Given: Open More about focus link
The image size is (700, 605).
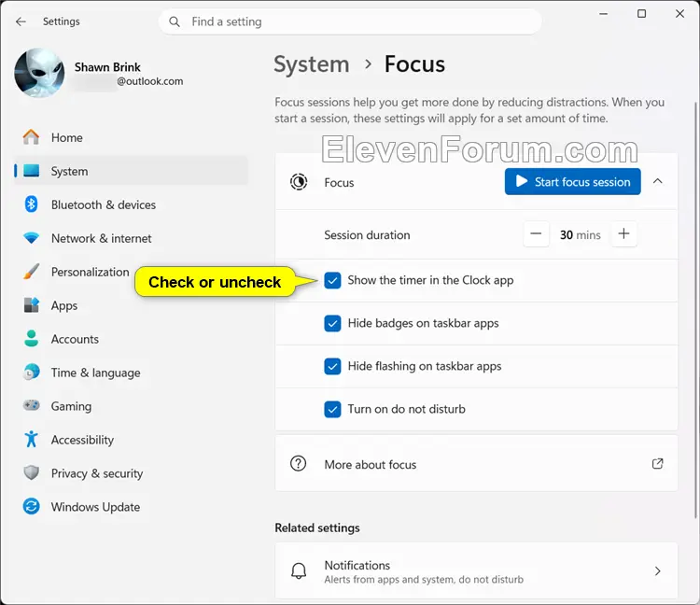Looking at the screenshot, I should pyautogui.click(x=476, y=464).
